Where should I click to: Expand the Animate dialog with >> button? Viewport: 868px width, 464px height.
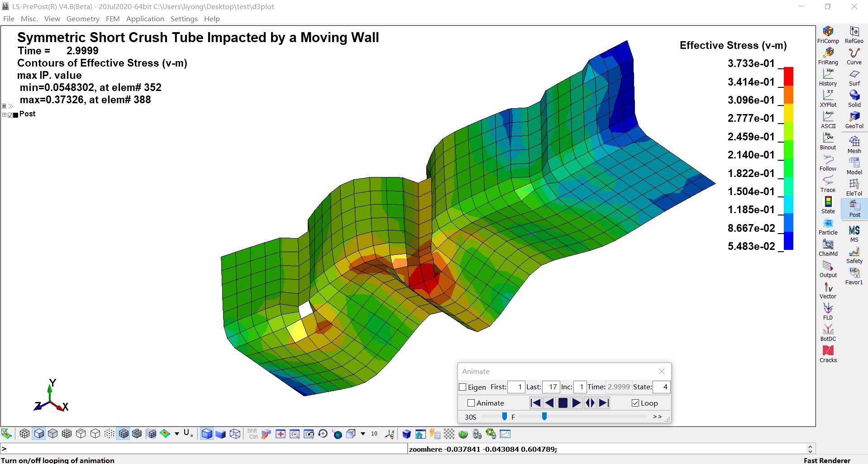657,416
